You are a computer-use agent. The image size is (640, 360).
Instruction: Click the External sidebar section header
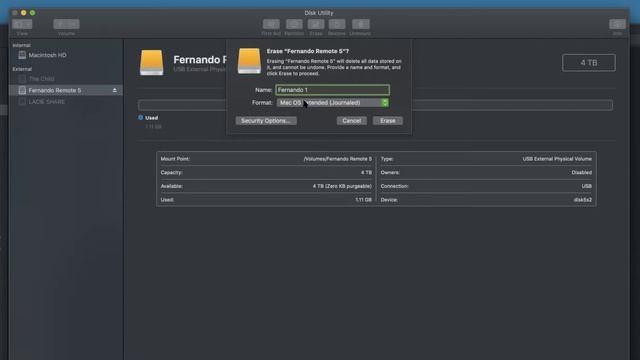pos(22,69)
